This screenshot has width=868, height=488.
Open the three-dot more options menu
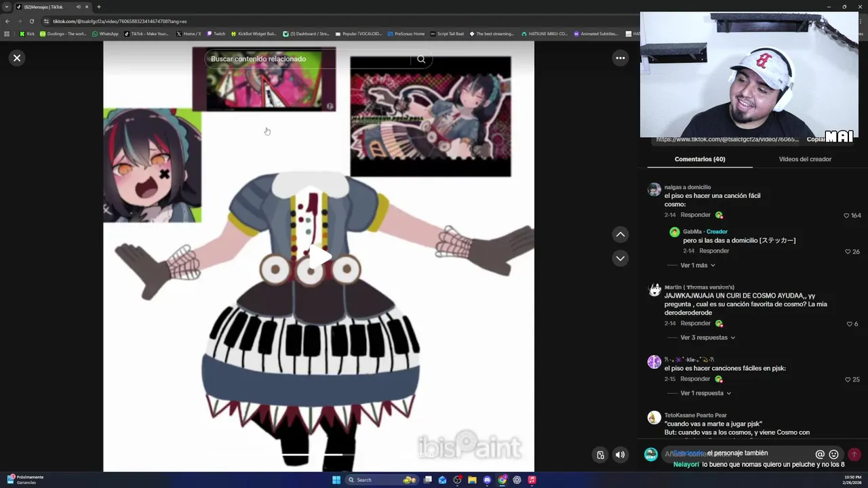[x=620, y=58]
